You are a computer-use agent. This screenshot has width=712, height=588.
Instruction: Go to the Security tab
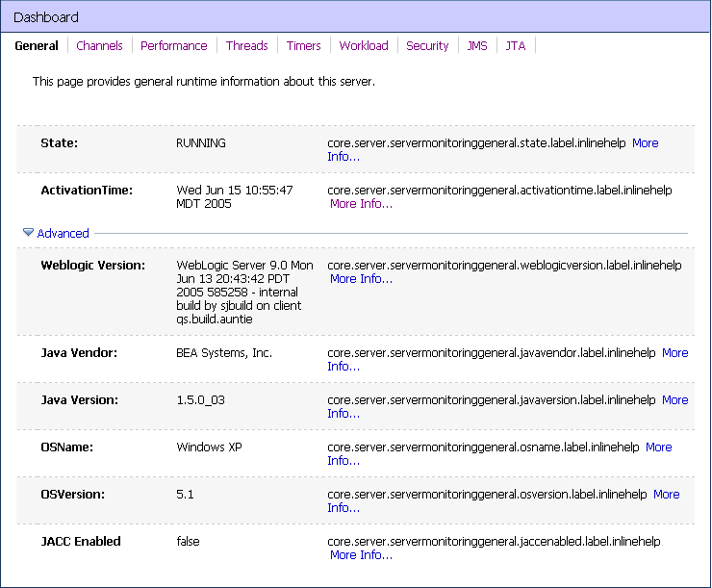(427, 46)
